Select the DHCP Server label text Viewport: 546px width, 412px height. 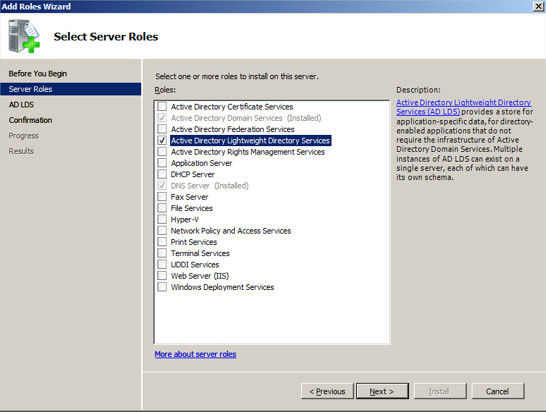click(193, 174)
